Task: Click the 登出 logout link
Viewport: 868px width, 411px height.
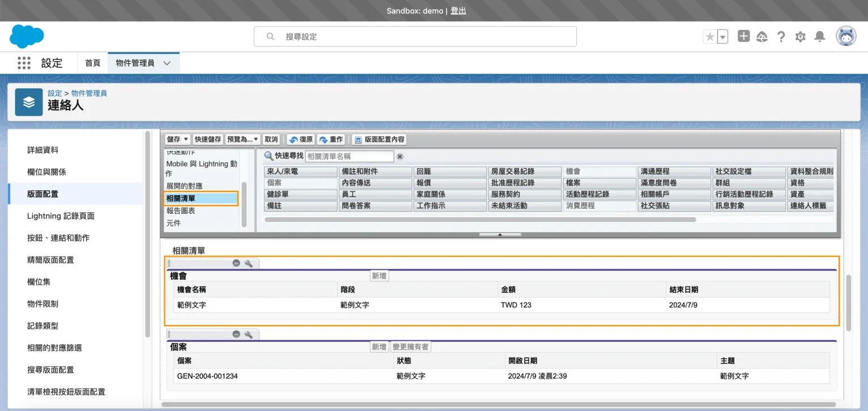Action: coord(458,11)
